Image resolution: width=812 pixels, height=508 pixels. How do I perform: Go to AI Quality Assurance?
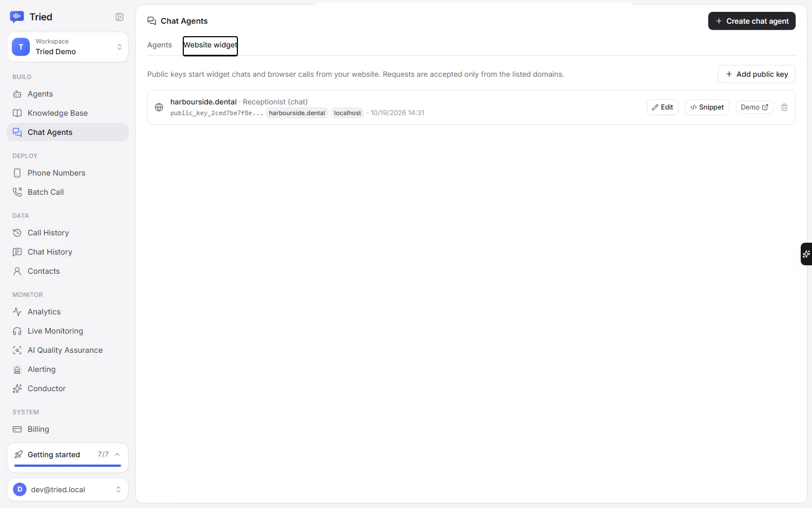pos(68,351)
